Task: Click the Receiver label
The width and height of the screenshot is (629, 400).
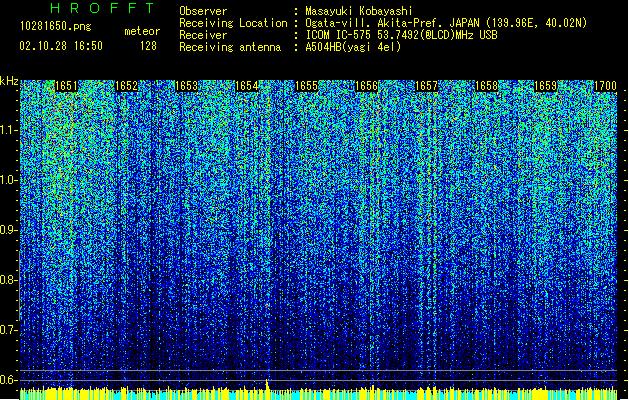Action: point(203,35)
